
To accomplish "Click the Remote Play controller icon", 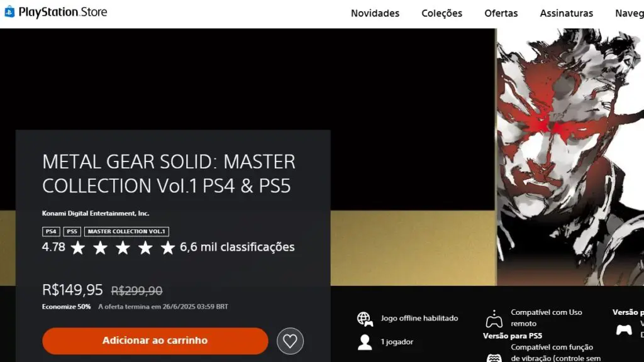I will tap(494, 319).
